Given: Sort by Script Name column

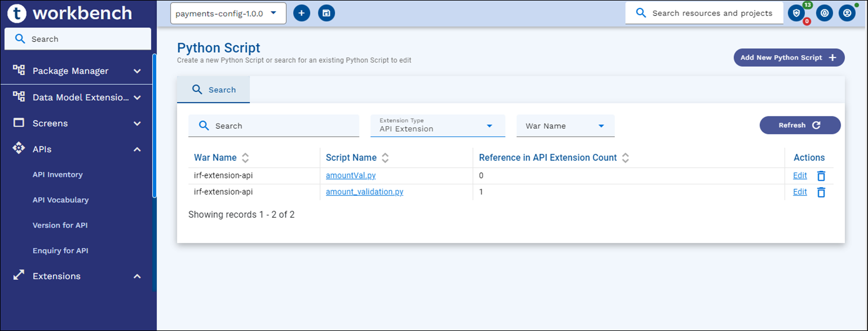Looking at the screenshot, I should coord(385,158).
